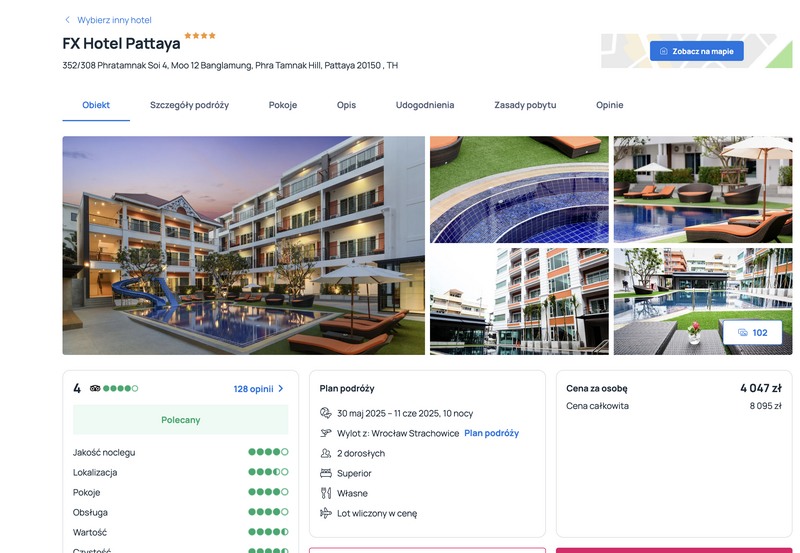This screenshot has width=800, height=553.
Task: Switch to Szczegóły podróży tab
Action: click(x=189, y=105)
